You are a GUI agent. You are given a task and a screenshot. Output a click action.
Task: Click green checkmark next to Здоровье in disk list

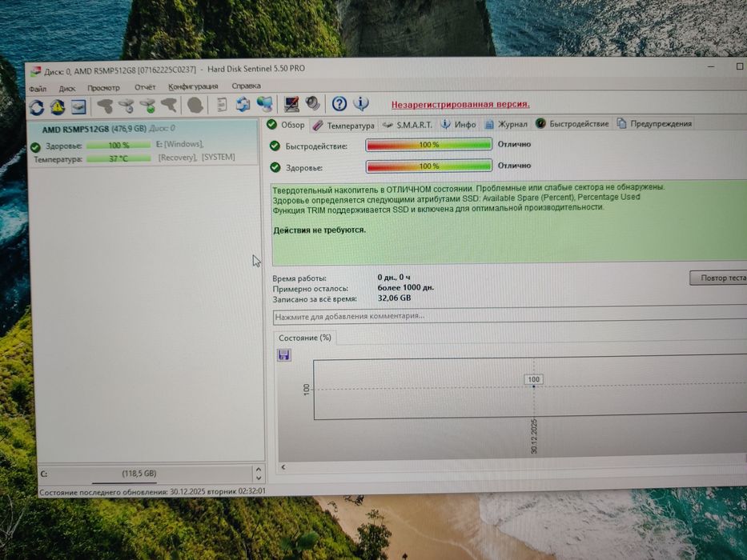coord(35,147)
